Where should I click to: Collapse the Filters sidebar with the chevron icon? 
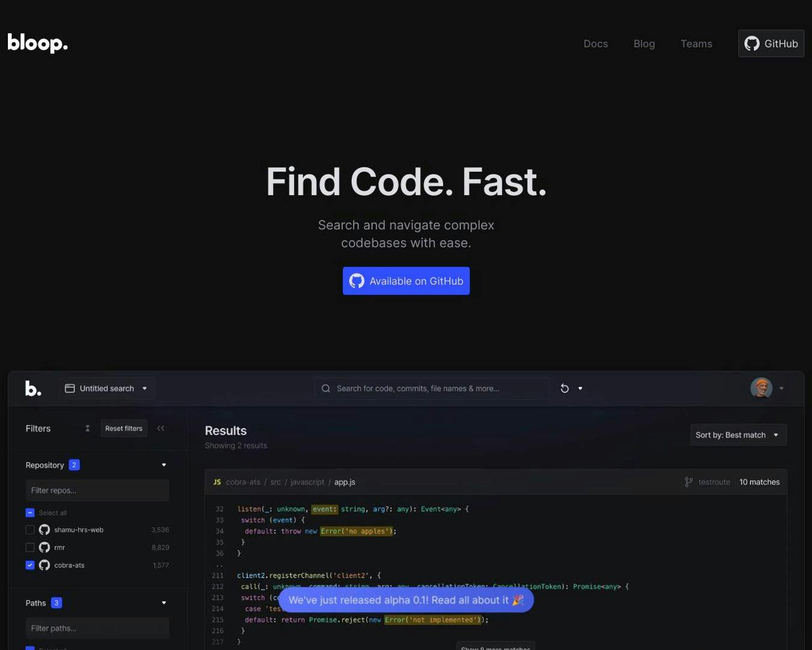click(x=161, y=428)
